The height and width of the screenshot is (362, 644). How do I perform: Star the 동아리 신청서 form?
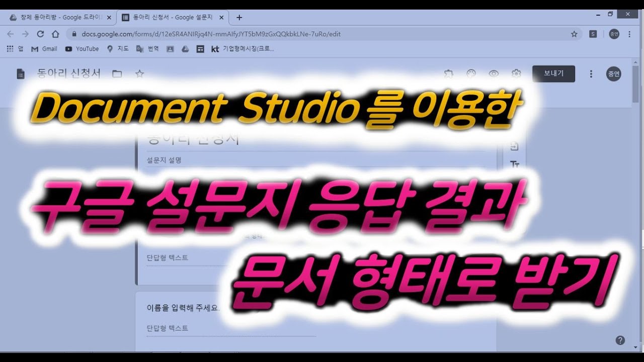click(x=140, y=74)
